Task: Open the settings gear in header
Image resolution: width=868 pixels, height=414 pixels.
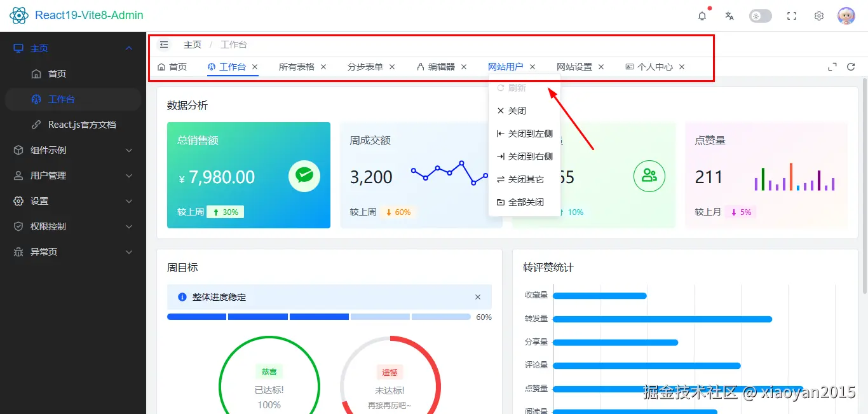Action: (819, 16)
